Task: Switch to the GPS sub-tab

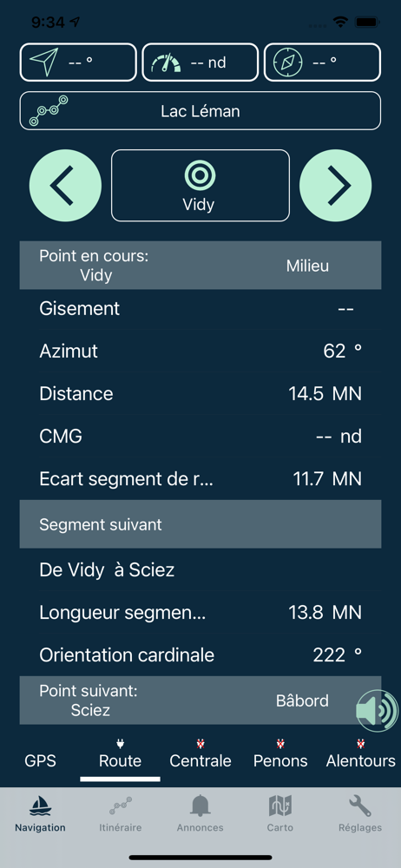Action: 41,760
